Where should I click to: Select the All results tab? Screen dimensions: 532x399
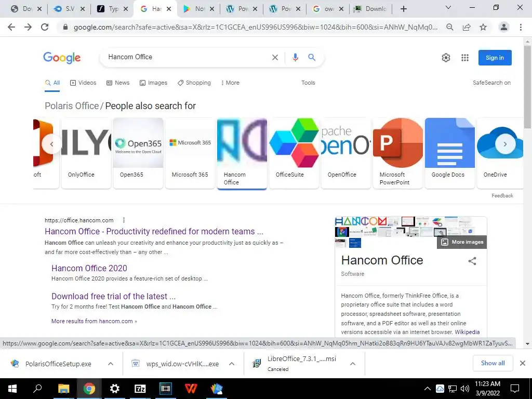point(52,83)
